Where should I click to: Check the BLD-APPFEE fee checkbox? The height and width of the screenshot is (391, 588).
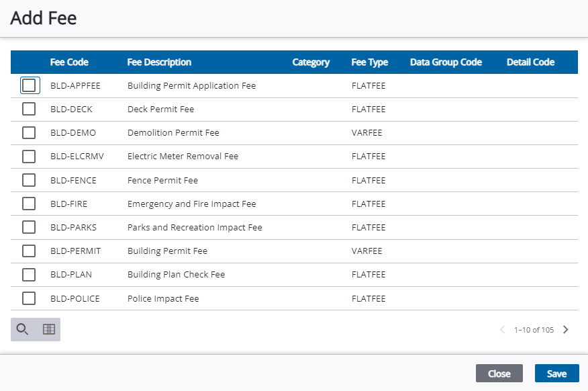(x=29, y=86)
